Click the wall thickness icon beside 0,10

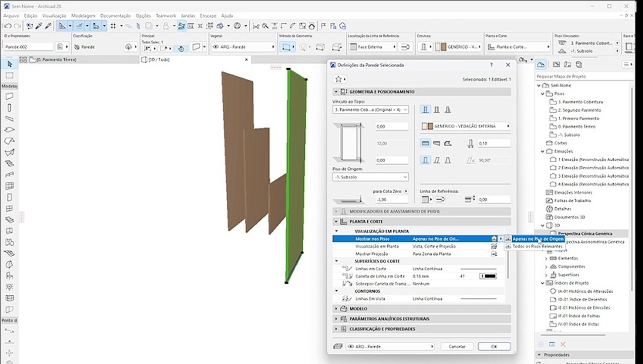(471, 144)
